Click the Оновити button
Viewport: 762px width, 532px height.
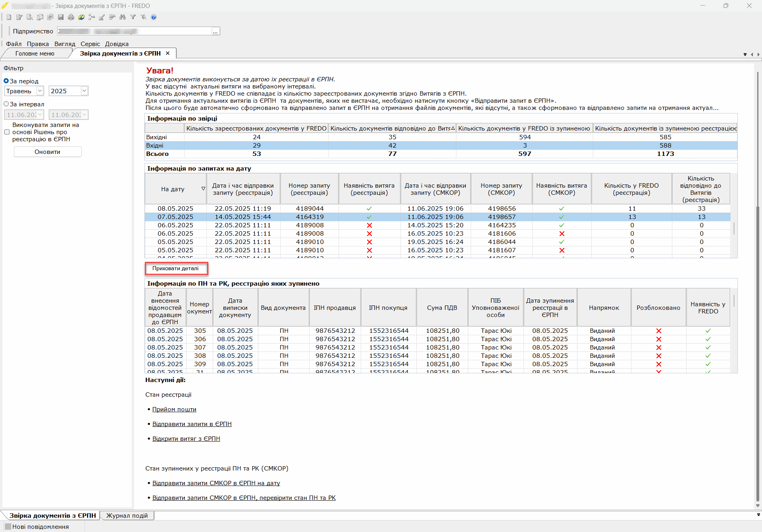tap(48, 152)
